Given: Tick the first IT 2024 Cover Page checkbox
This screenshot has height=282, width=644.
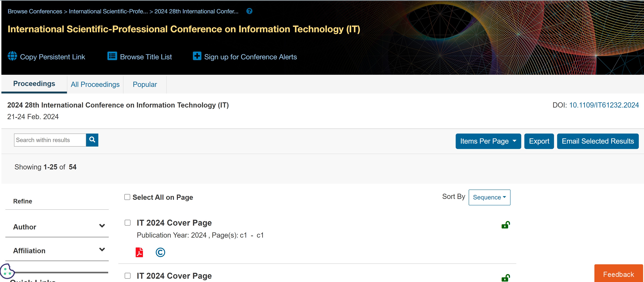Looking at the screenshot, I should pyautogui.click(x=127, y=223).
